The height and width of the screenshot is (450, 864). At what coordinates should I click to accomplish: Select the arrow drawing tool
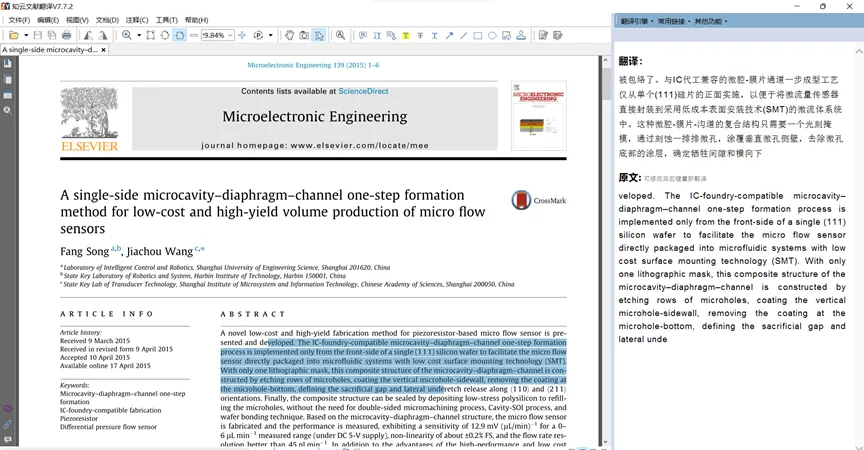click(x=449, y=35)
